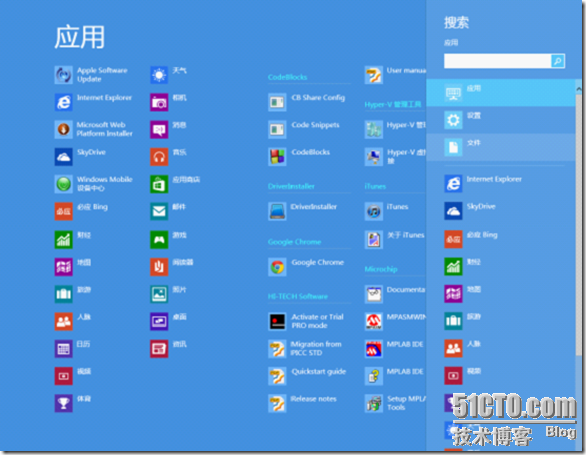Click the magnifier search button

[558, 61]
